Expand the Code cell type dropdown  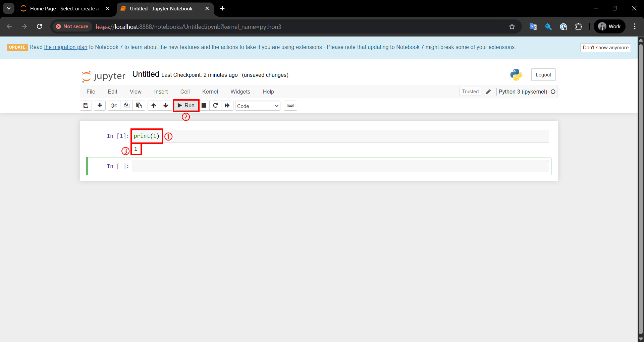tap(257, 106)
